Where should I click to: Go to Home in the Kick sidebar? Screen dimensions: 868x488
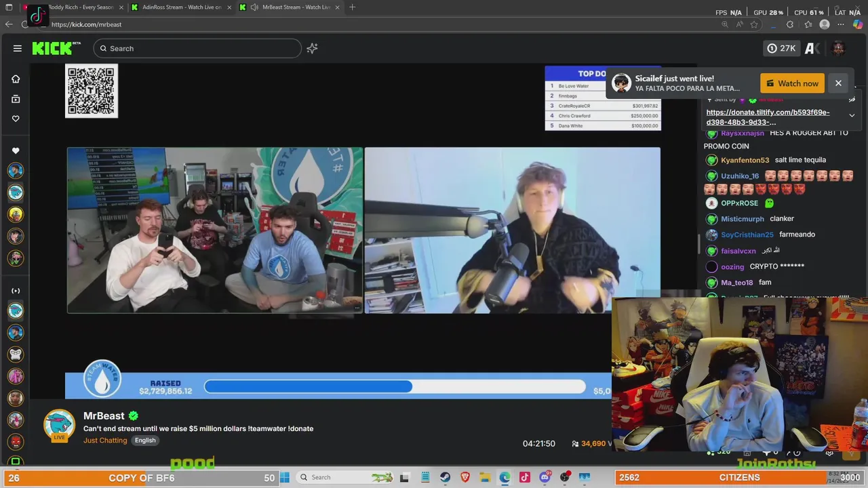pos(16,79)
